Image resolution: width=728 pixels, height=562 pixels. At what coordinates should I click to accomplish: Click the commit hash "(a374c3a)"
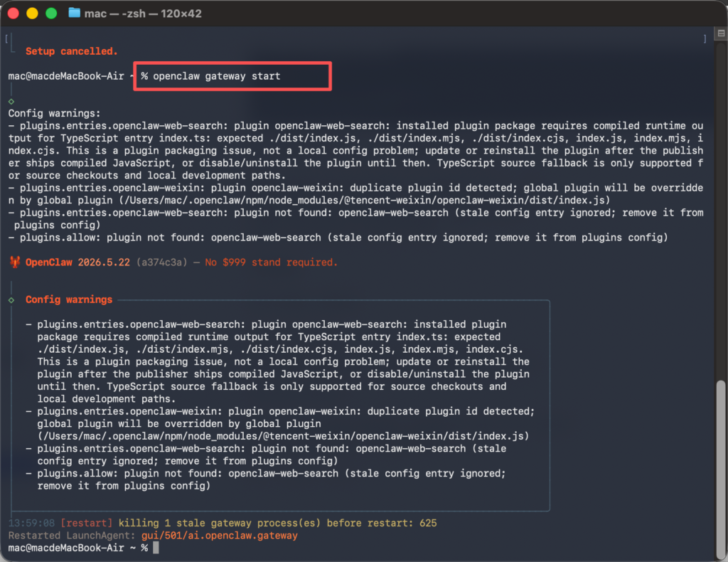(161, 263)
